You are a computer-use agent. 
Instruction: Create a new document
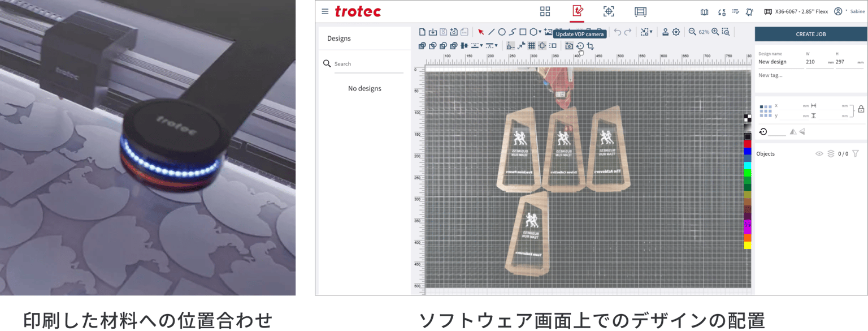pos(422,32)
